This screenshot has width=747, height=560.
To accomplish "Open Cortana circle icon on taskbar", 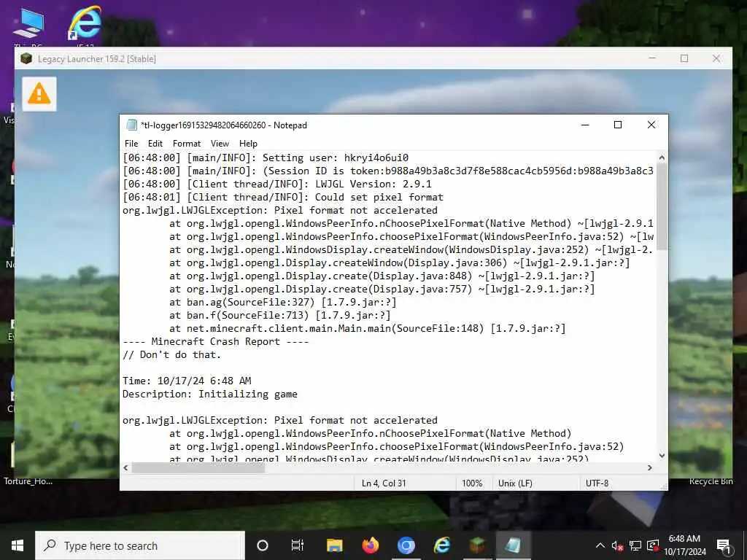I will [x=263, y=545].
